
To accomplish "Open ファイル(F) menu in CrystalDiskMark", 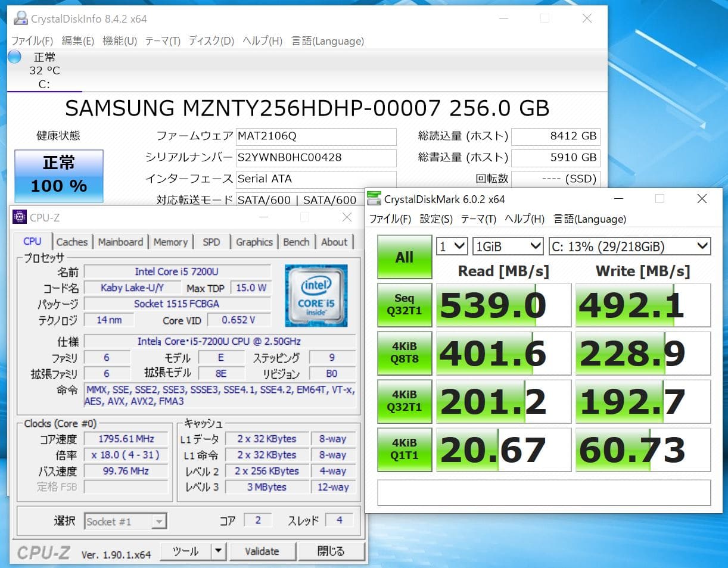I will (390, 219).
